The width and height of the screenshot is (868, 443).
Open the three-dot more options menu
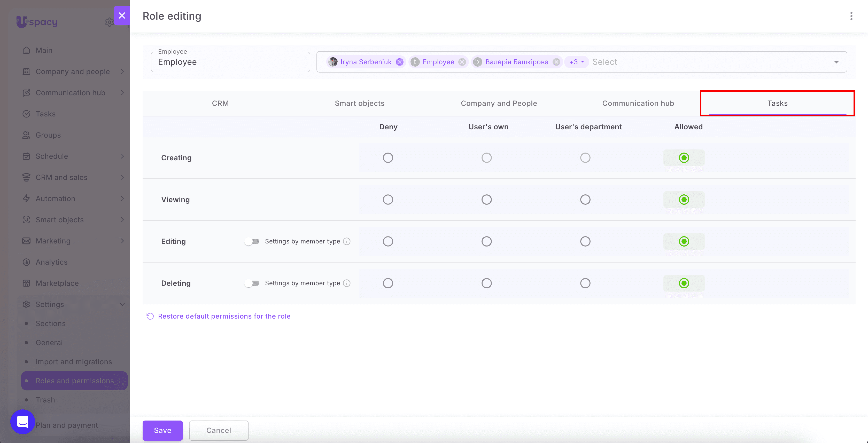point(851,16)
